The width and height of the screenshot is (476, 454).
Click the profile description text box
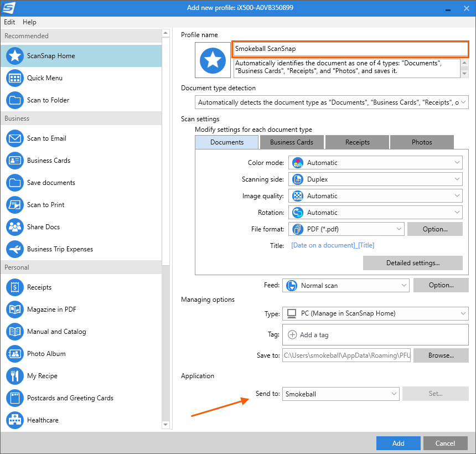(x=346, y=68)
